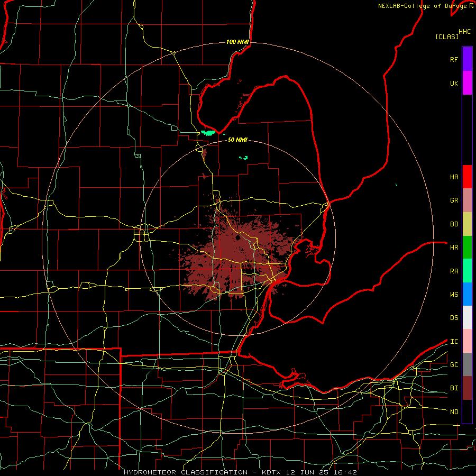
Task: Click the RA light-green legend swatch
Action: (x=467, y=271)
